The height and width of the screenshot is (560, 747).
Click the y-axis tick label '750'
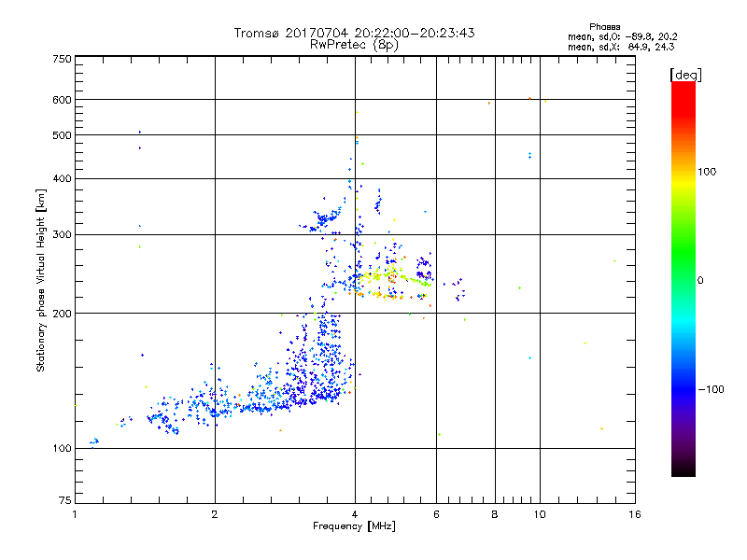(x=62, y=59)
